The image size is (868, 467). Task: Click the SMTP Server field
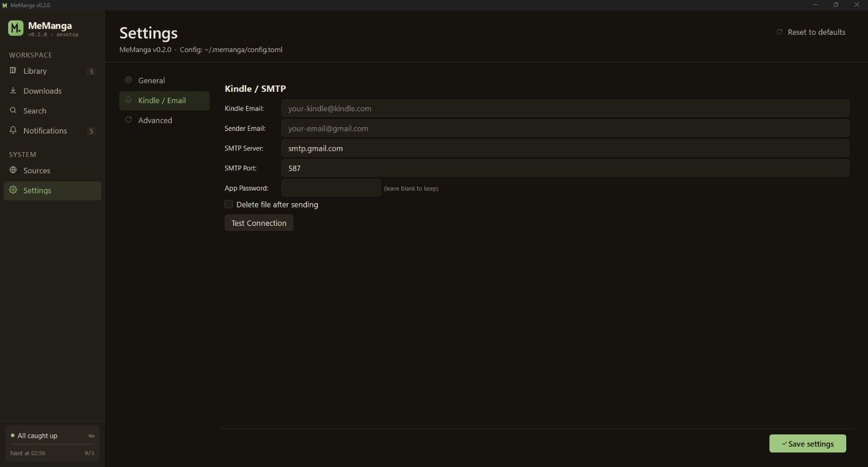(565, 148)
